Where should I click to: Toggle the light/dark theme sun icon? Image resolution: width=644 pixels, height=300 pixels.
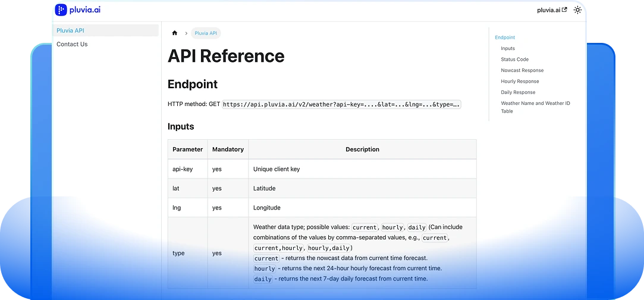tap(577, 10)
